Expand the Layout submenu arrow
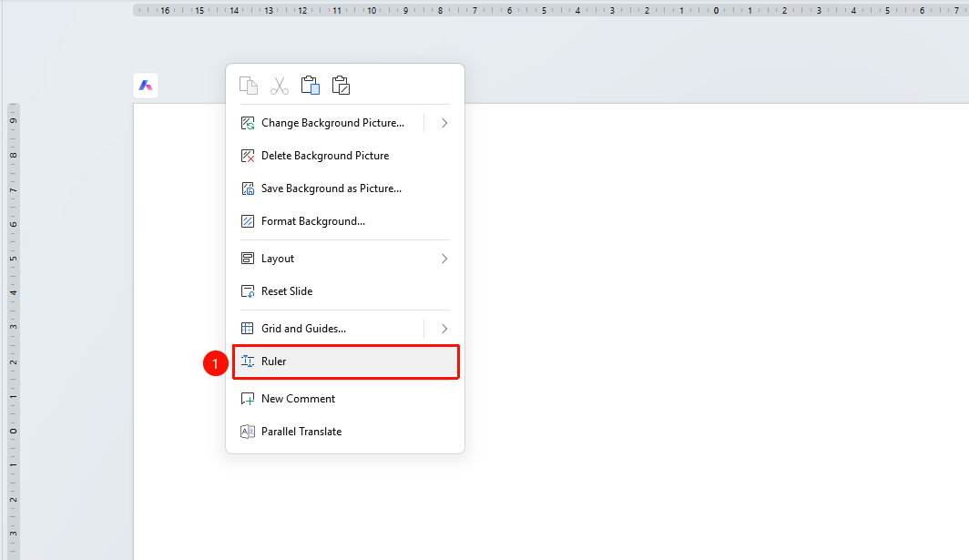 point(444,259)
